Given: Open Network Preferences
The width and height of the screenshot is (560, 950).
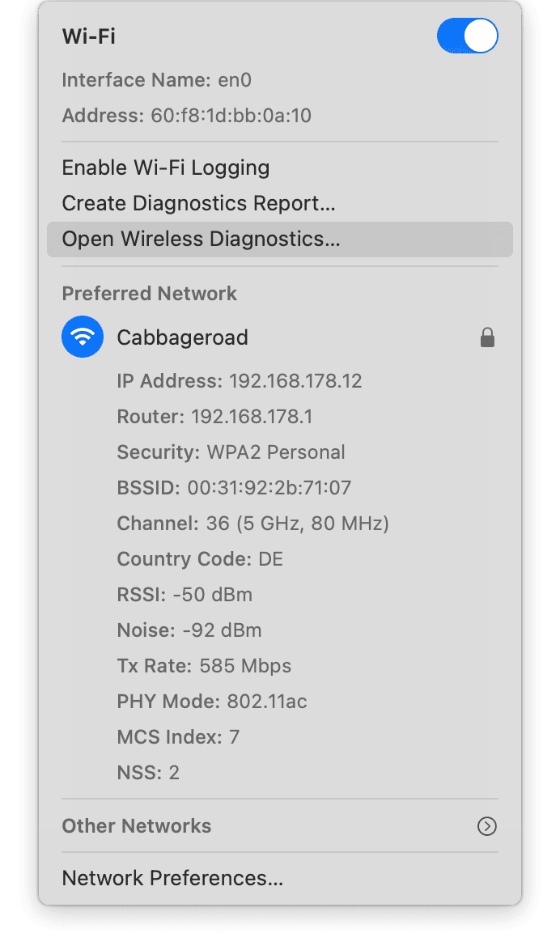Looking at the screenshot, I should pos(172,878).
